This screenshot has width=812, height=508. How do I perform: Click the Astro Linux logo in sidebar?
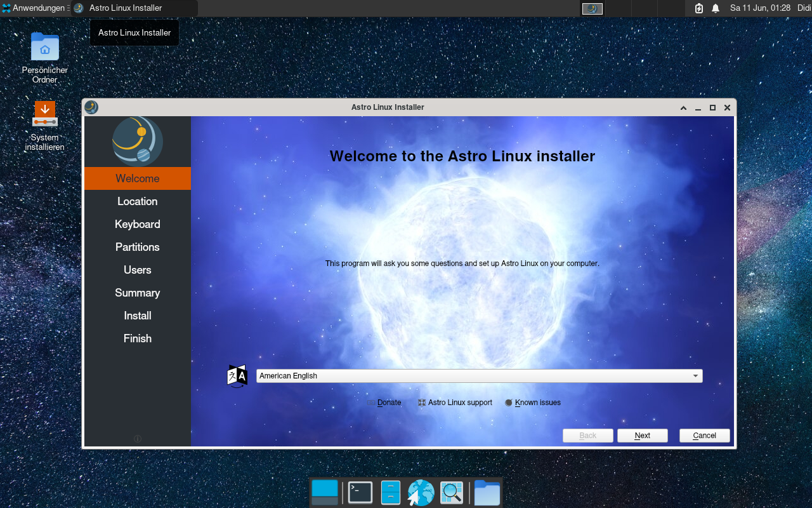pyautogui.click(x=138, y=141)
